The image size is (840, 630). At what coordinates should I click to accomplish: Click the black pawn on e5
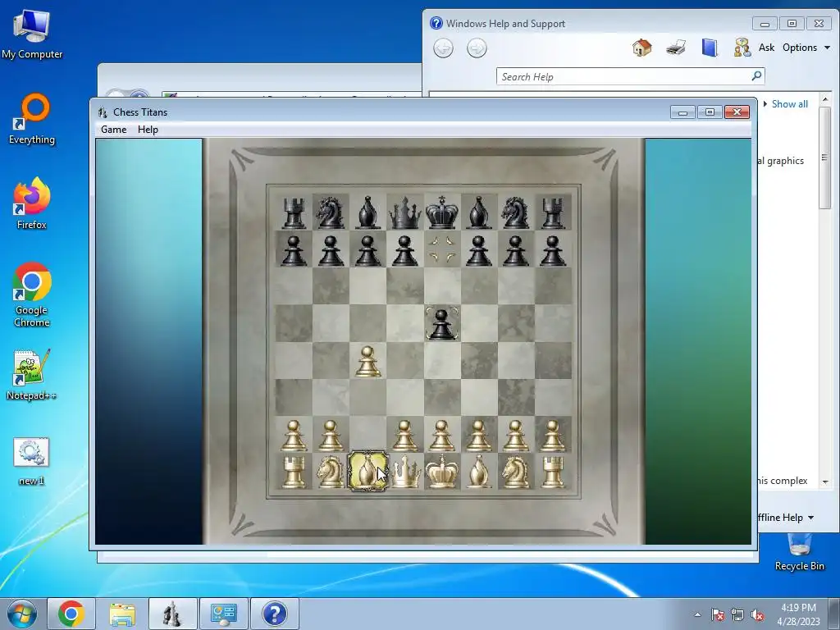pyautogui.click(x=442, y=323)
